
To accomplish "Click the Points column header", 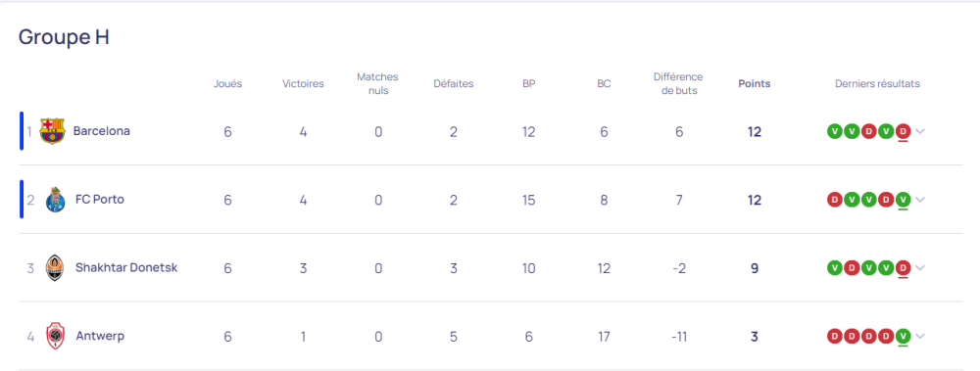I will 755,83.
